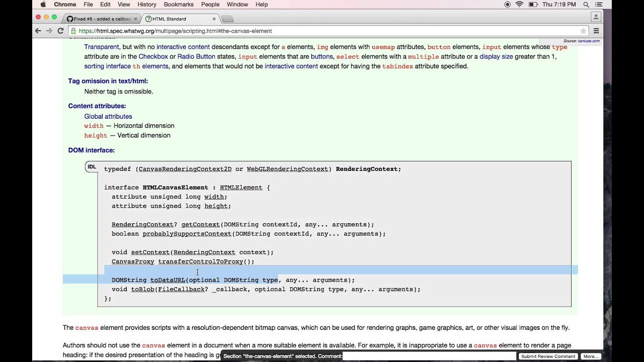
Task: Click the setContext method link
Action: 150,252
